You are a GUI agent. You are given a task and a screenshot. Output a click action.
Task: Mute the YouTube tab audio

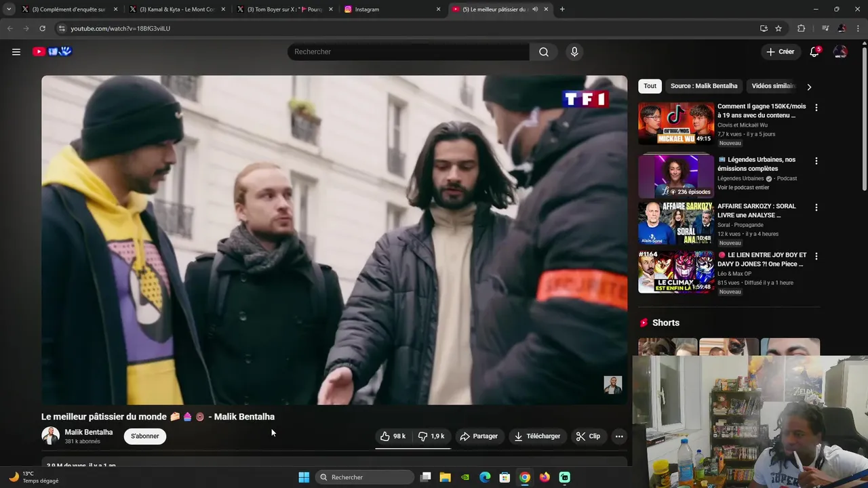[x=535, y=9]
